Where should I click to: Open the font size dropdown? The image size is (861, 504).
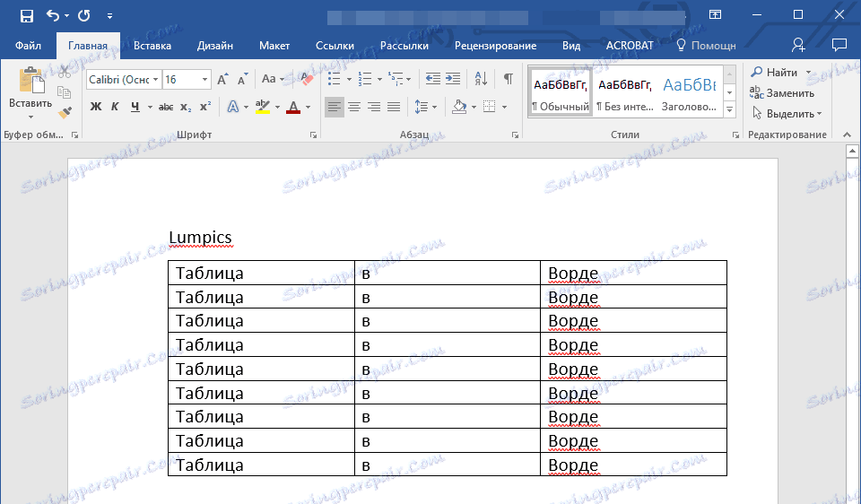[x=204, y=80]
